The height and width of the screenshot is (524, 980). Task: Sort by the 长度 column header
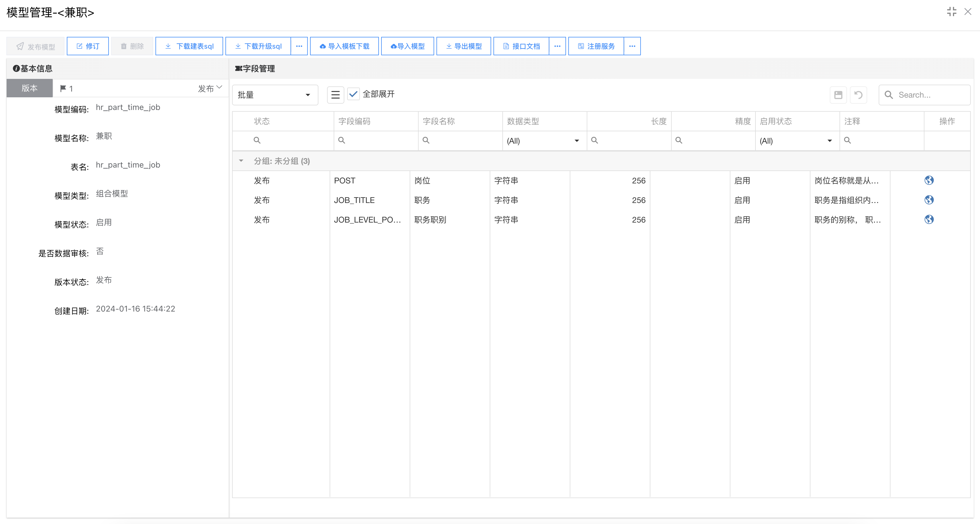click(x=629, y=121)
